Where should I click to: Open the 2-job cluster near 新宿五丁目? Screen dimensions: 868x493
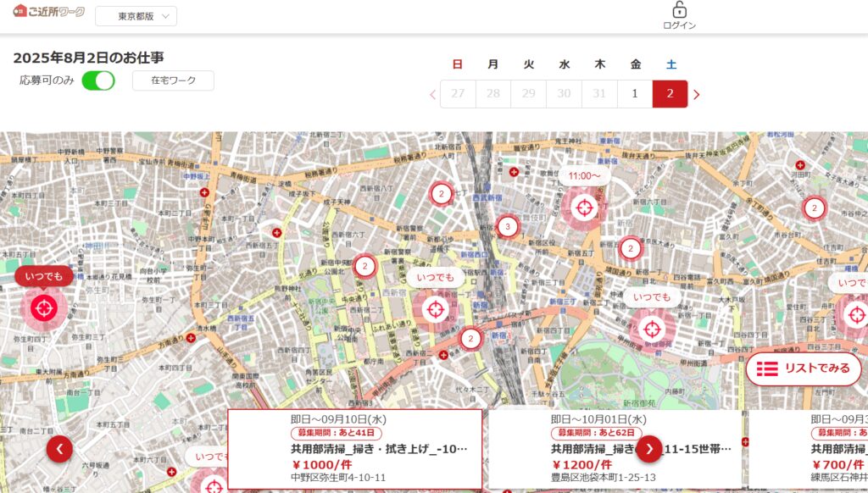[630, 248]
